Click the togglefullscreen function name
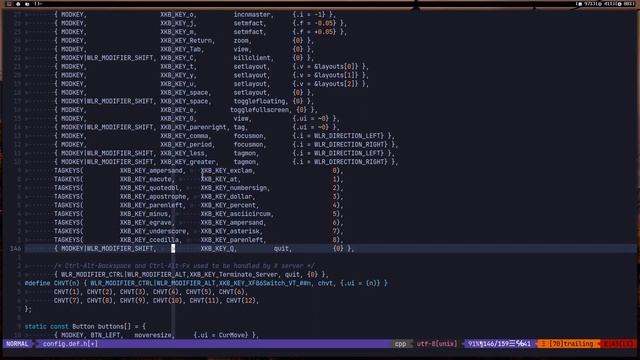Viewport: 640px width, 360px height. click(261, 110)
